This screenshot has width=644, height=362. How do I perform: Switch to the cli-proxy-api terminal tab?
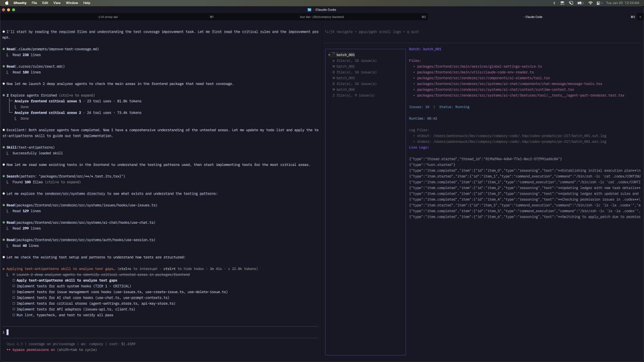pos(107,17)
